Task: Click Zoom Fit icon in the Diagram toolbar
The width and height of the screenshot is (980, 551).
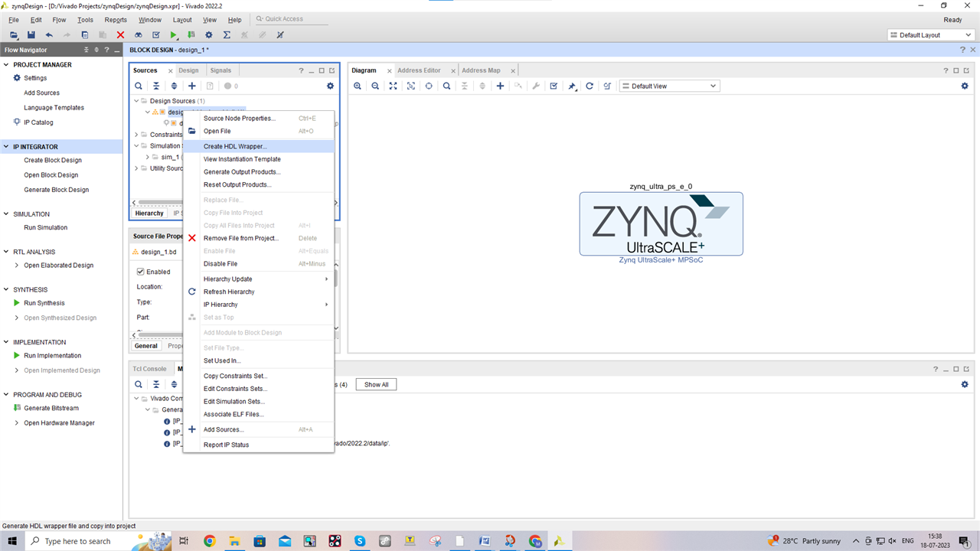Action: [393, 86]
